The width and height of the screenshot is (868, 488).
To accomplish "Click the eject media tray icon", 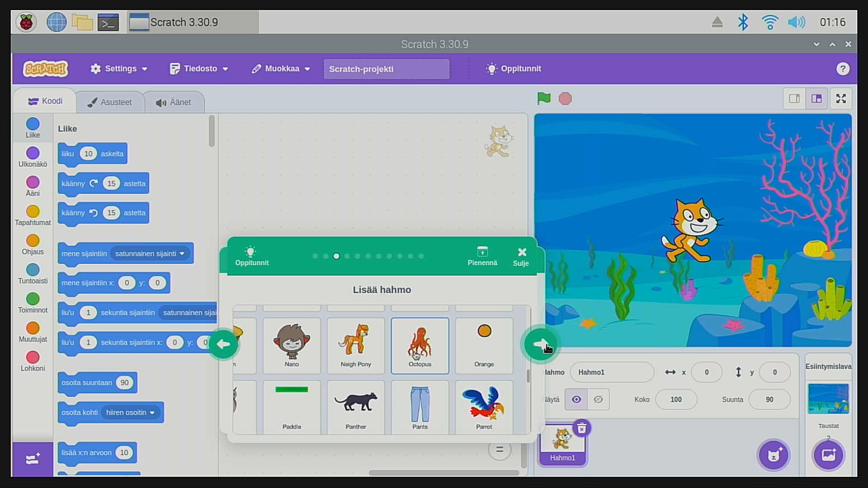I will 717,22.
